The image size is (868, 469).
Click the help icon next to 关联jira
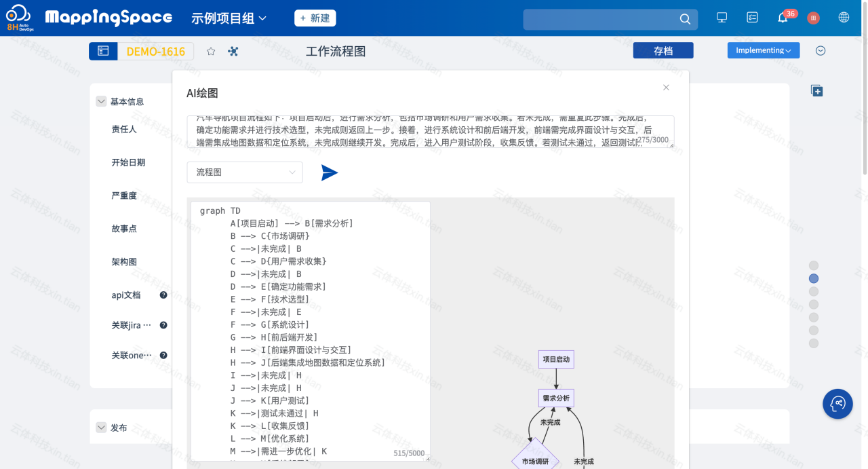(163, 325)
